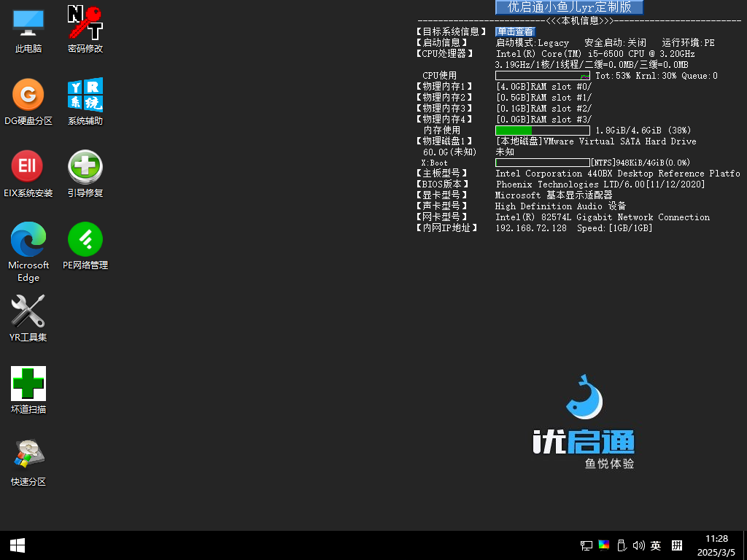The image size is (747, 560).
Task: Click the CPU使用 usage graph bar
Action: pyautogui.click(x=543, y=76)
